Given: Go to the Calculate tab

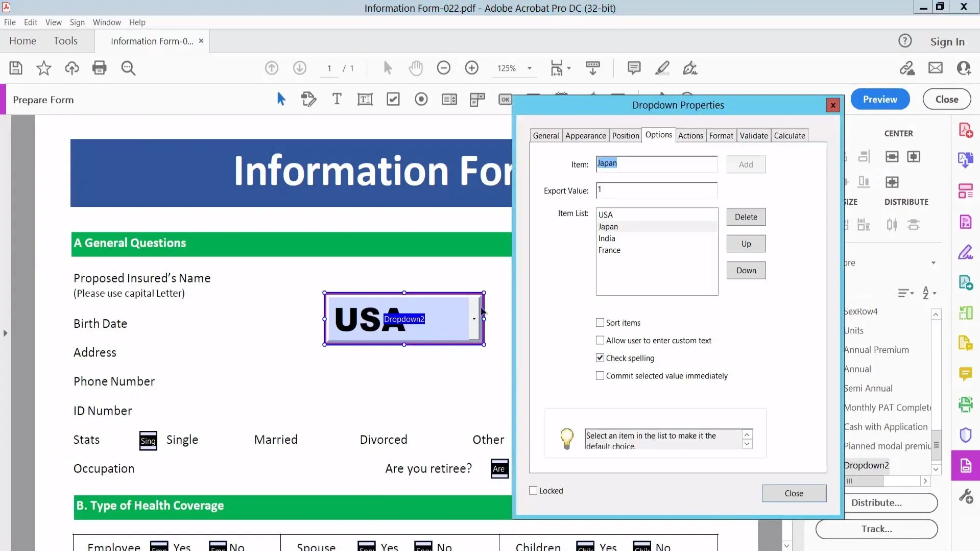Looking at the screenshot, I should click(790, 135).
